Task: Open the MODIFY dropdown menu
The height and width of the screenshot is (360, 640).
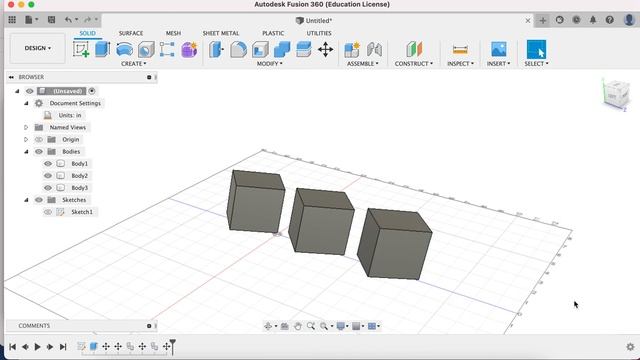Action: coord(269,64)
